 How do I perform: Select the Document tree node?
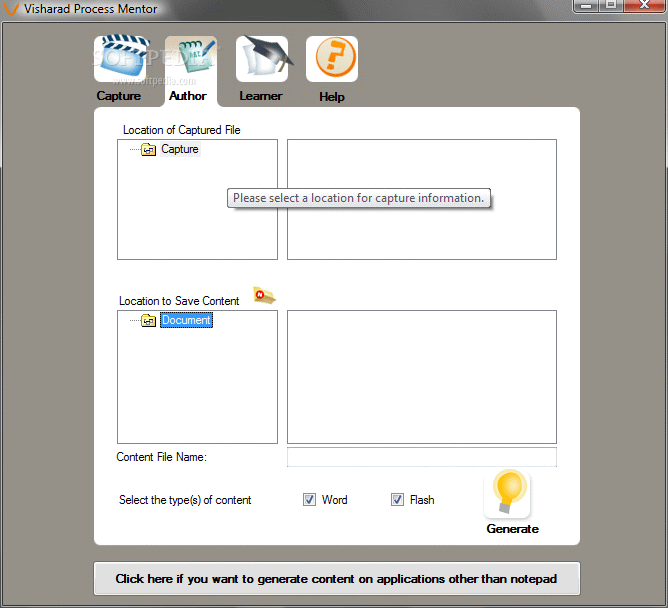[186, 320]
